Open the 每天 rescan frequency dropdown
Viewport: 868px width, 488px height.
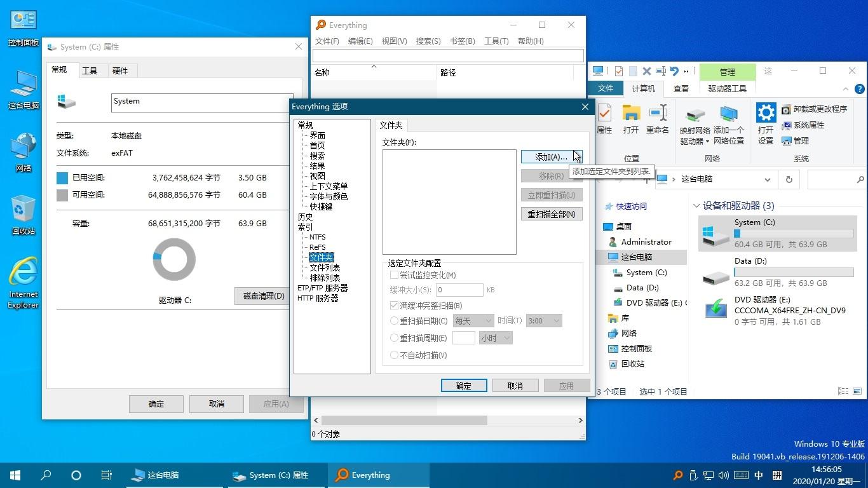473,320
